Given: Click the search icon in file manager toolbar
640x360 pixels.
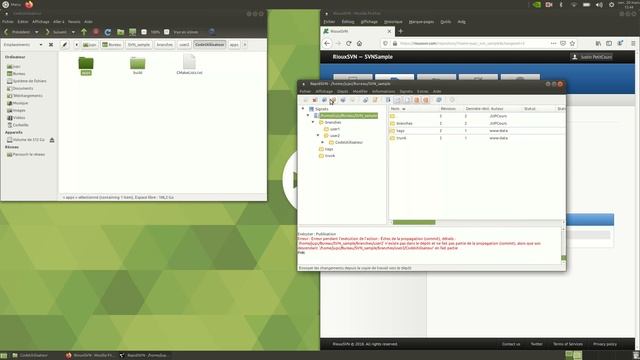Looking at the screenshot, I should coord(211,31).
